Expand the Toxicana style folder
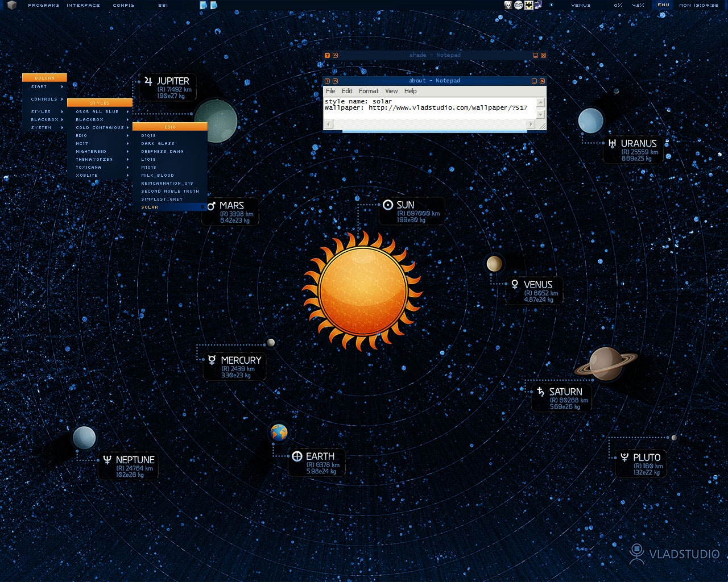The width and height of the screenshot is (728, 582). [x=100, y=168]
